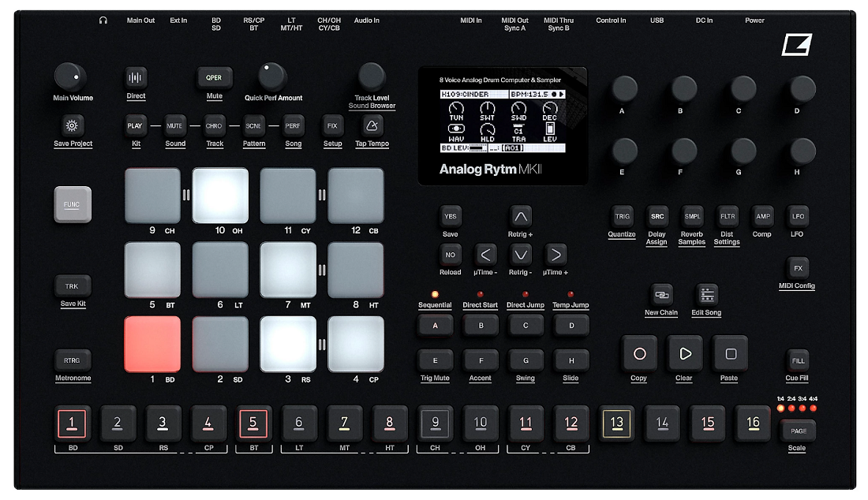The width and height of the screenshot is (868, 500).
Task: Hit pad 12 CB
Action: pos(355,196)
